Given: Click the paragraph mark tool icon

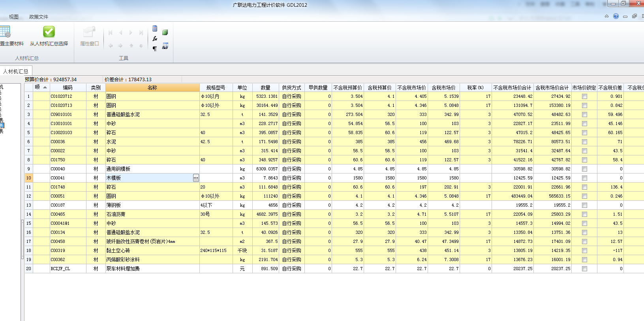Looking at the screenshot, I should [x=155, y=49].
